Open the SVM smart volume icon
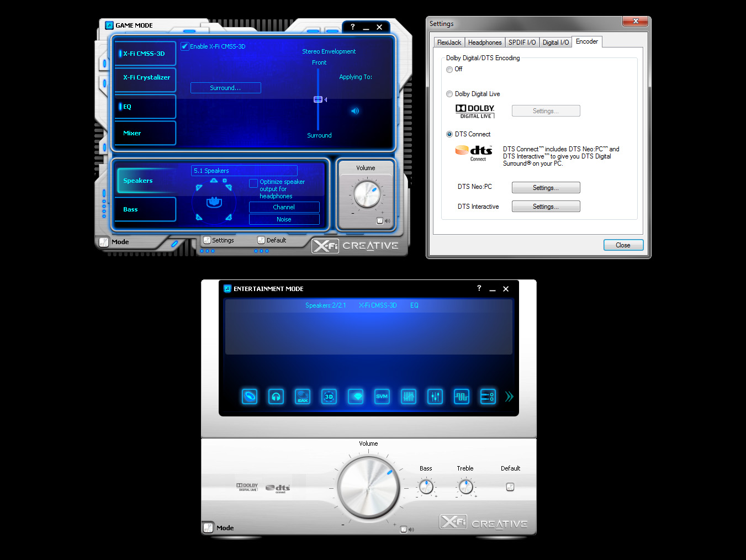Image resolution: width=746 pixels, height=560 pixels. (382, 397)
